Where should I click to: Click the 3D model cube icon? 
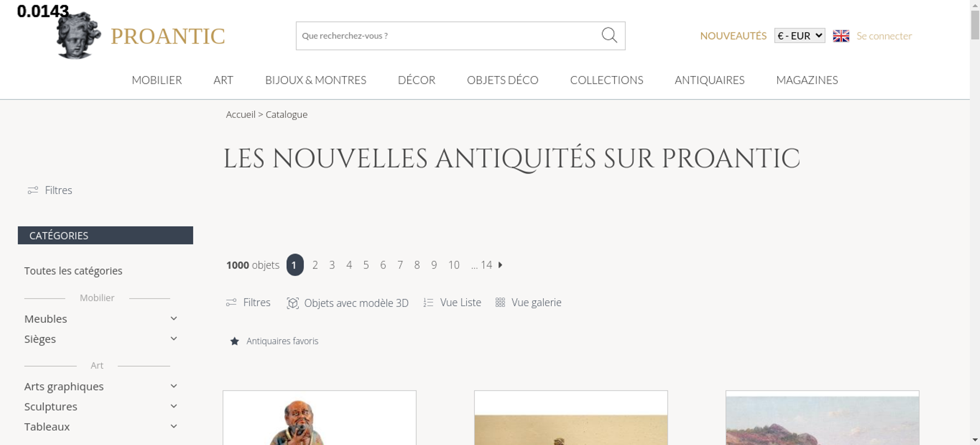click(x=293, y=303)
